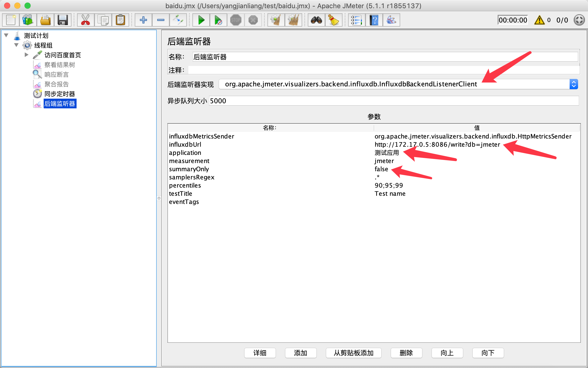Screen dimensions: 588x368
Task: Click the 向上 button
Action: click(x=447, y=353)
